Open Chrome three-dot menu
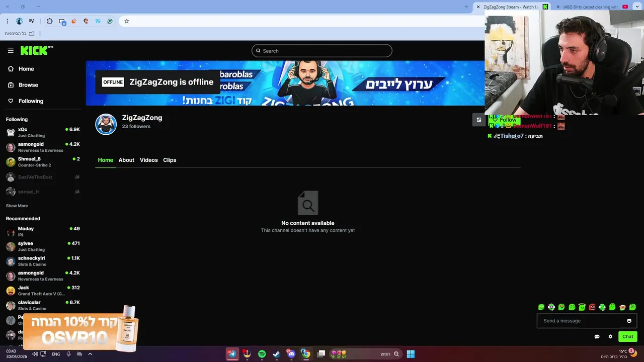This screenshot has height=362, width=644. coord(7,21)
